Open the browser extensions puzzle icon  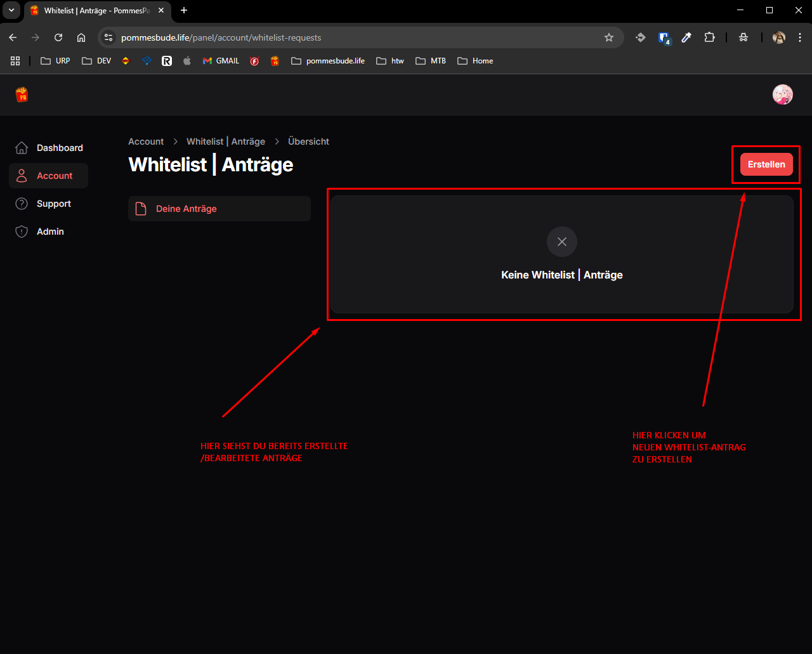(709, 37)
